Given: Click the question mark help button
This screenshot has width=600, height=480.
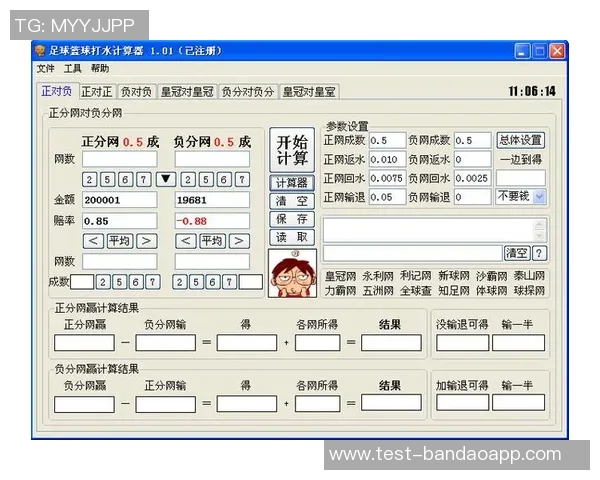Looking at the screenshot, I should tap(539, 253).
